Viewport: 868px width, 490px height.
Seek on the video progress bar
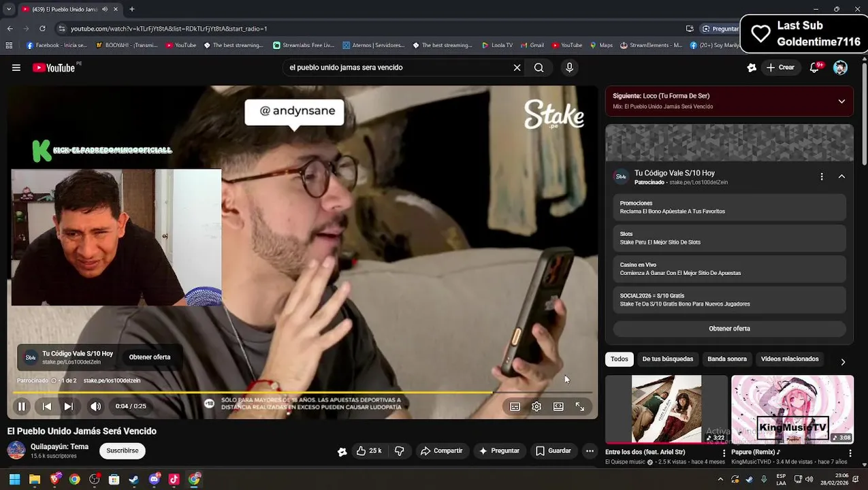[x=302, y=393]
